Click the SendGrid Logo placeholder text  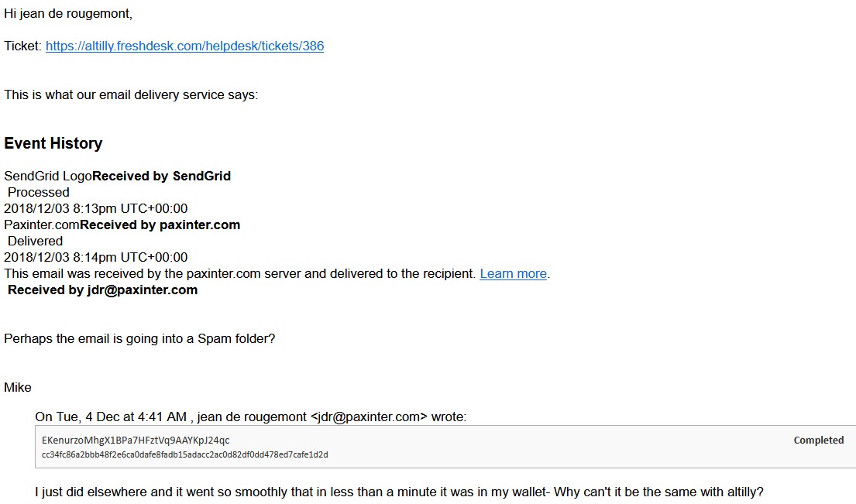pos(48,177)
